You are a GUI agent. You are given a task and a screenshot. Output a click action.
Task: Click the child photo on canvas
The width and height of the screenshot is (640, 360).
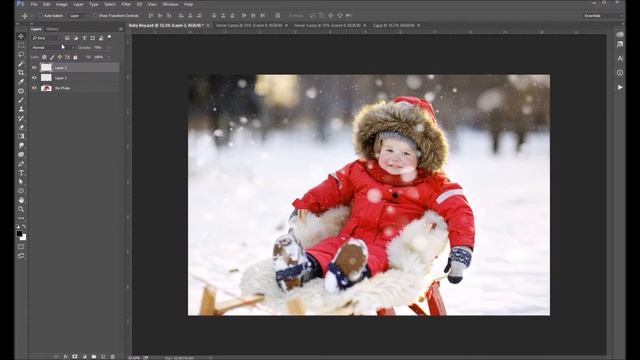click(x=369, y=195)
